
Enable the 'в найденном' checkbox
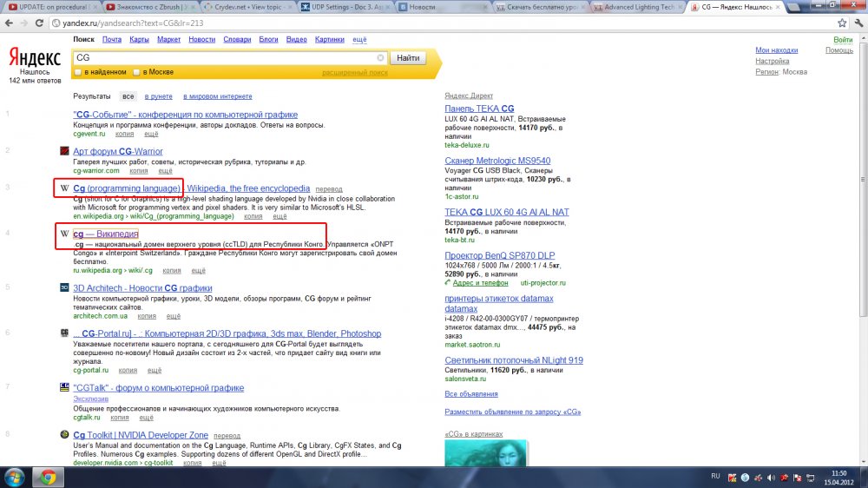pyautogui.click(x=78, y=72)
